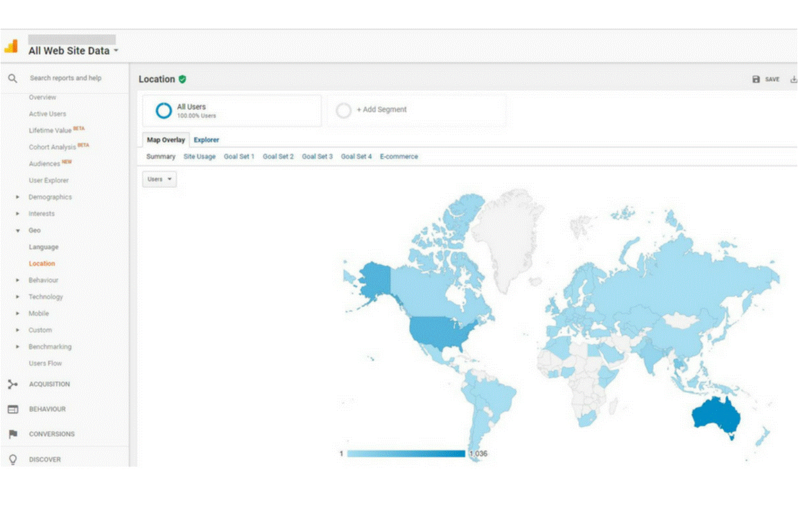Click the blue map legend gradient bar
798x532 pixels.
pyautogui.click(x=406, y=454)
